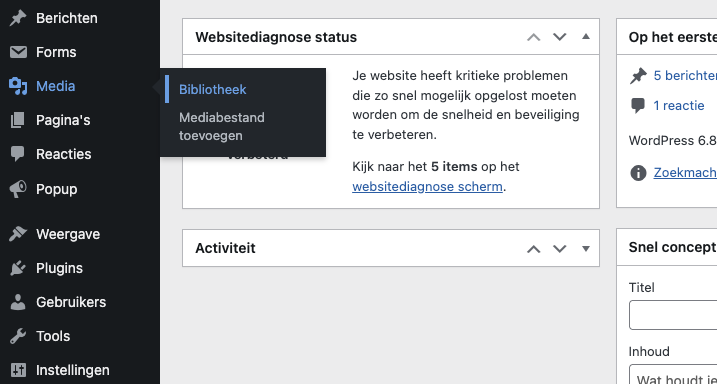Move Activiteit panel up with chevron
The width and height of the screenshot is (717, 384).
click(534, 249)
